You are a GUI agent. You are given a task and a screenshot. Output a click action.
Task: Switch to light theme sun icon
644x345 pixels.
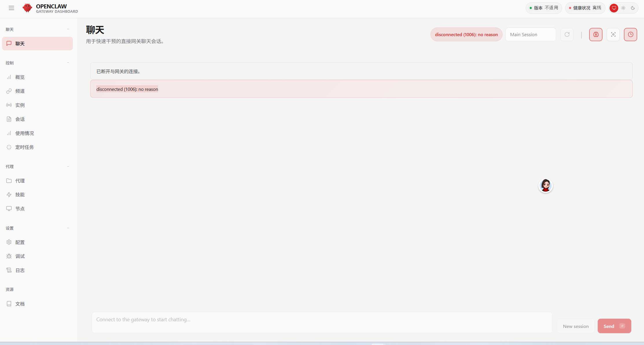coord(623,8)
